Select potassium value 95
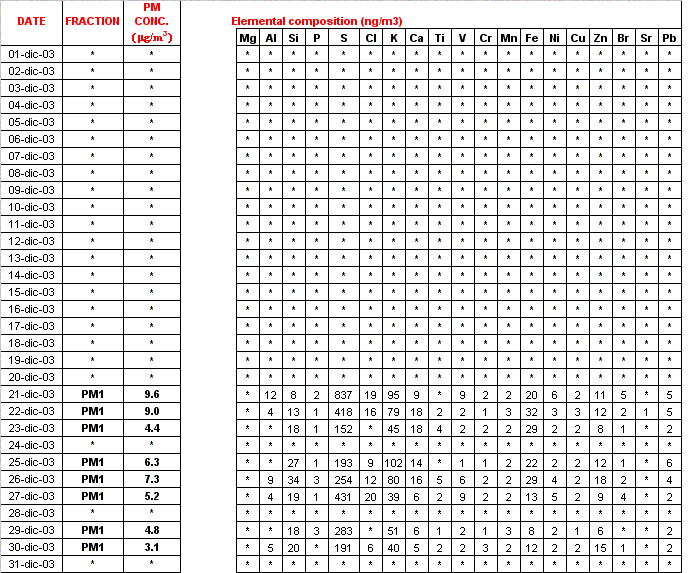The height and width of the screenshot is (573, 690). (x=393, y=395)
